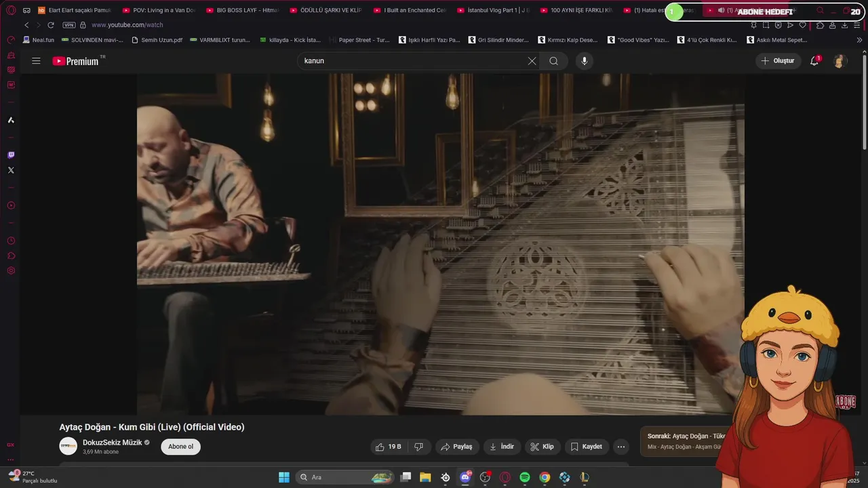Image resolution: width=868 pixels, height=488 pixels.
Task: Go back to previous page
Action: tap(26, 25)
